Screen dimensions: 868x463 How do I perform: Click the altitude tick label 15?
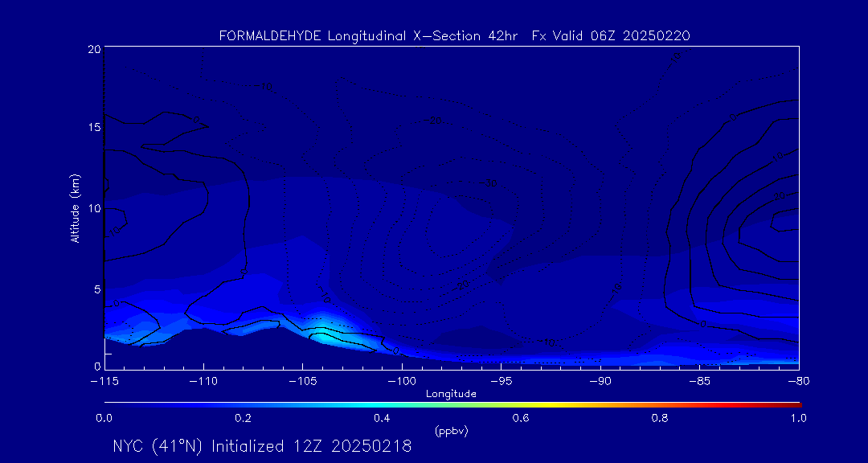click(94, 127)
